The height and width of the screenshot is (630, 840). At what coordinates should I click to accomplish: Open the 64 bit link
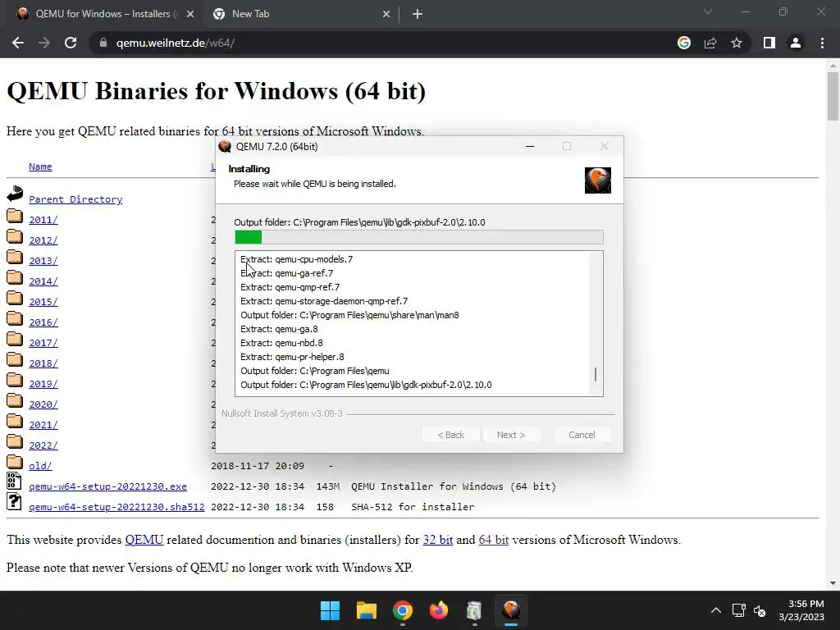[x=493, y=540]
